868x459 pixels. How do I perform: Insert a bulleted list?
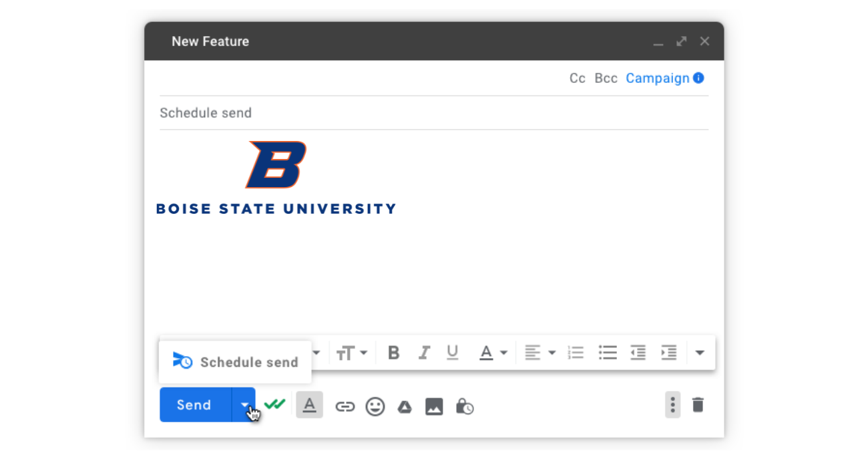coord(608,353)
